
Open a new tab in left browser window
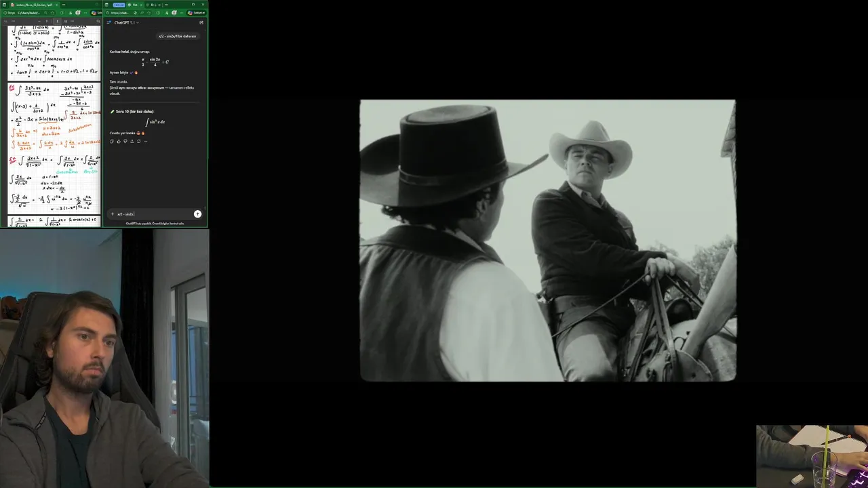pyautogui.click(x=64, y=5)
